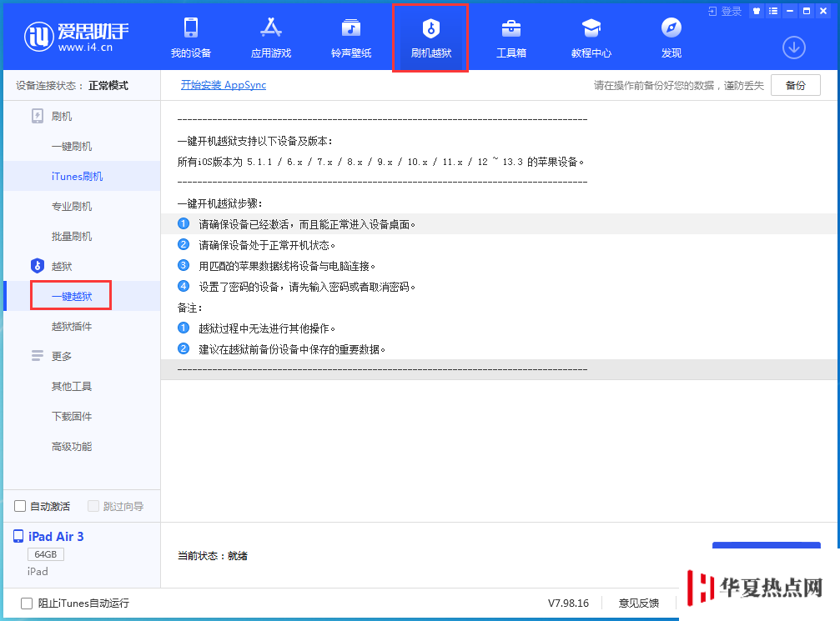Select 一键刷机 in the sidebar

pyautogui.click(x=72, y=146)
